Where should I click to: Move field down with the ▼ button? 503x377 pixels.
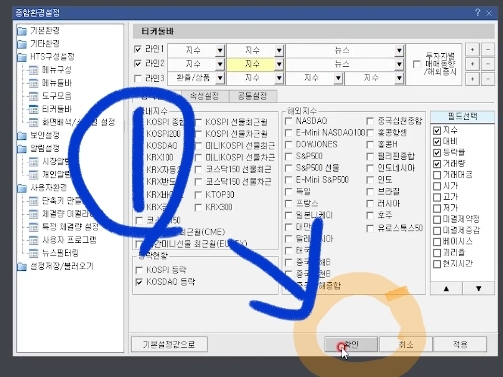click(479, 288)
